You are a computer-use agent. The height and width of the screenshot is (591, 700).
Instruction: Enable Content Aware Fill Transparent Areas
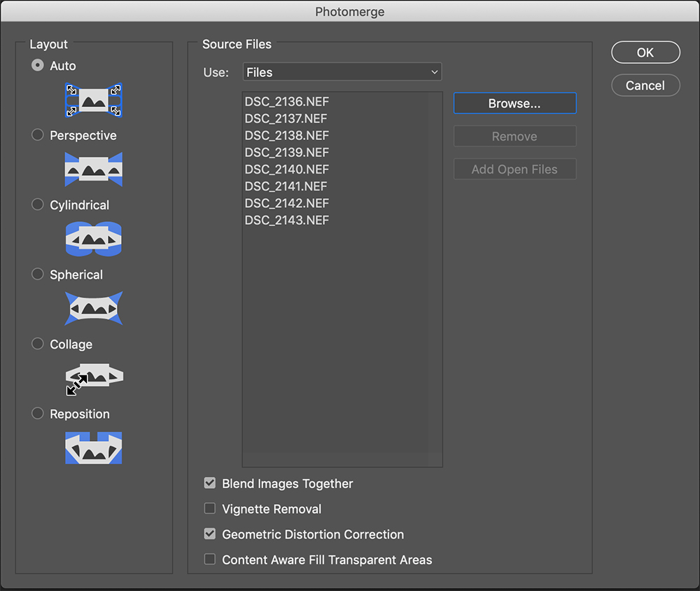(210, 559)
